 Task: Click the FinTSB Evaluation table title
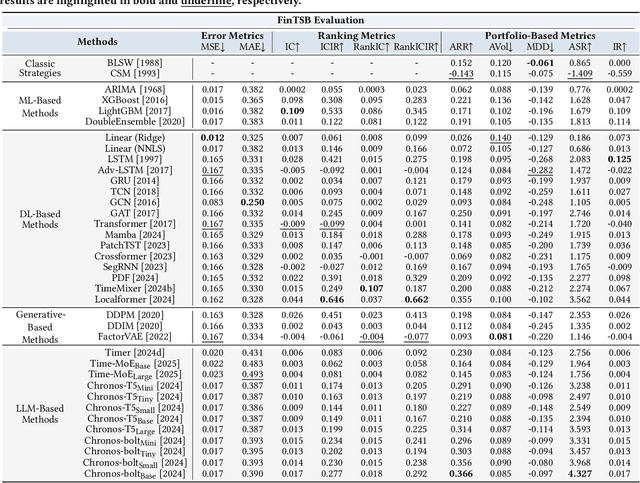320,19
